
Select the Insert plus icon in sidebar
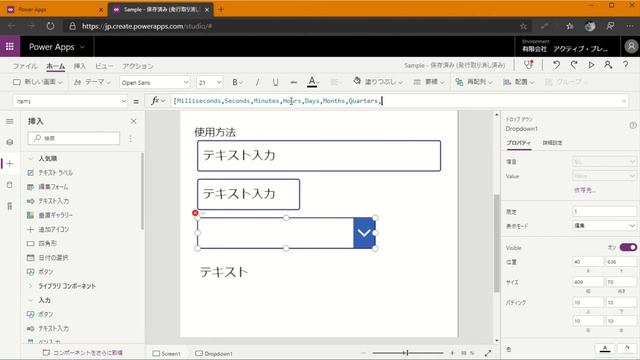[10, 164]
